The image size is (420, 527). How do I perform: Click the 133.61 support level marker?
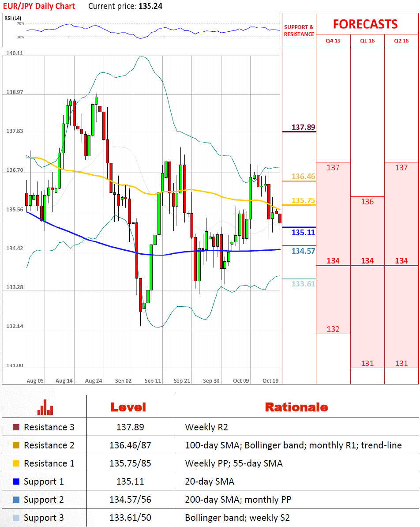303,284
